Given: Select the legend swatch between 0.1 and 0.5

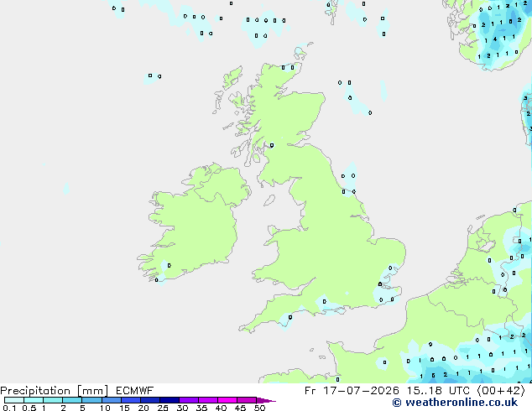Looking at the screenshot, I should (14, 400).
